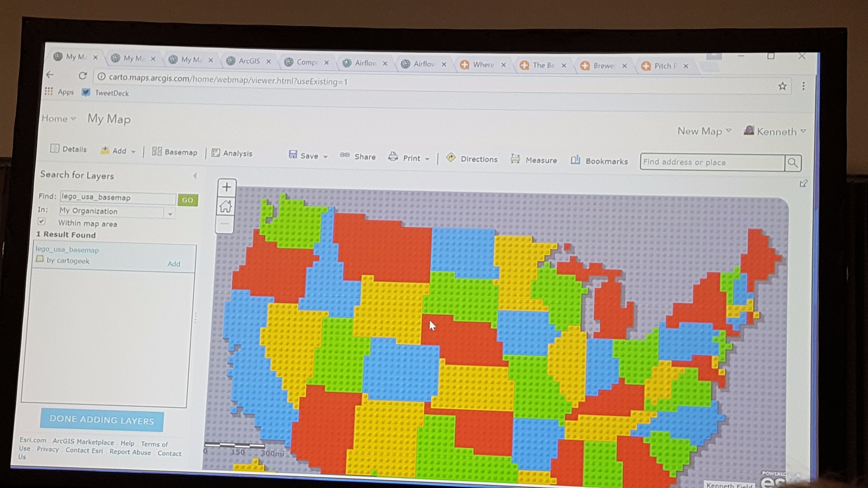The image size is (868, 488).
Task: Open the Basemap gallery
Action: 175,152
